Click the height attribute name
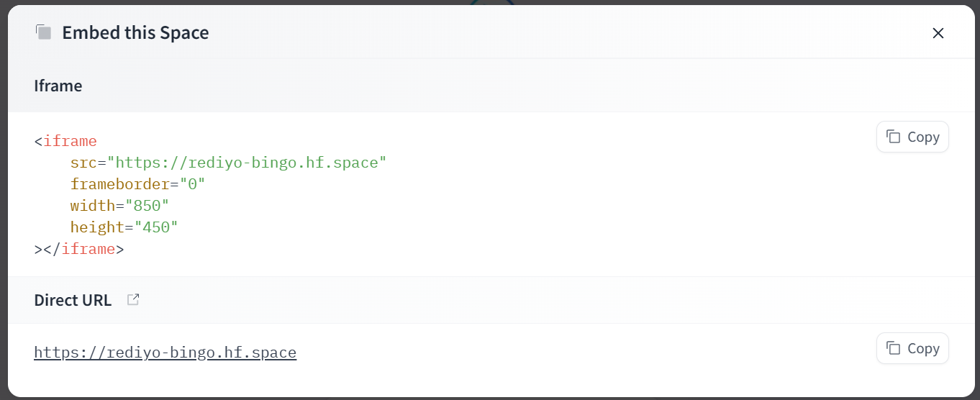This screenshot has height=400, width=980. [x=97, y=227]
